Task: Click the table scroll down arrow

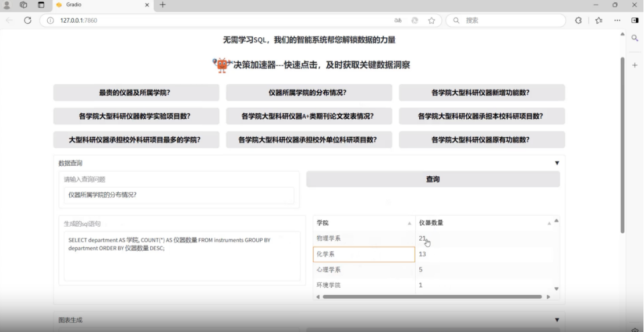Action: point(557,289)
